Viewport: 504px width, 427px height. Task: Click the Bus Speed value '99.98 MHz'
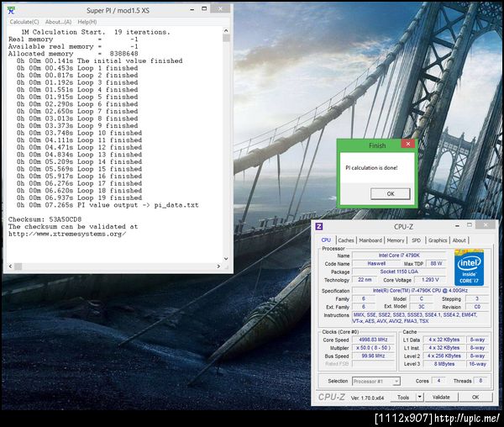coord(373,356)
